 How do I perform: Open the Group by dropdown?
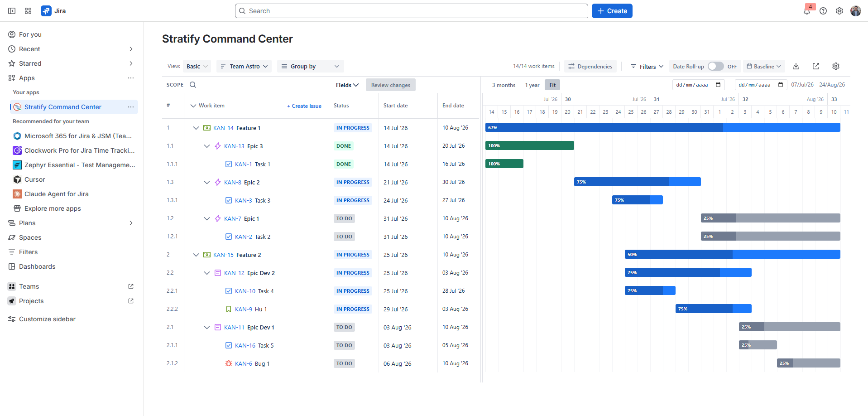(x=311, y=66)
